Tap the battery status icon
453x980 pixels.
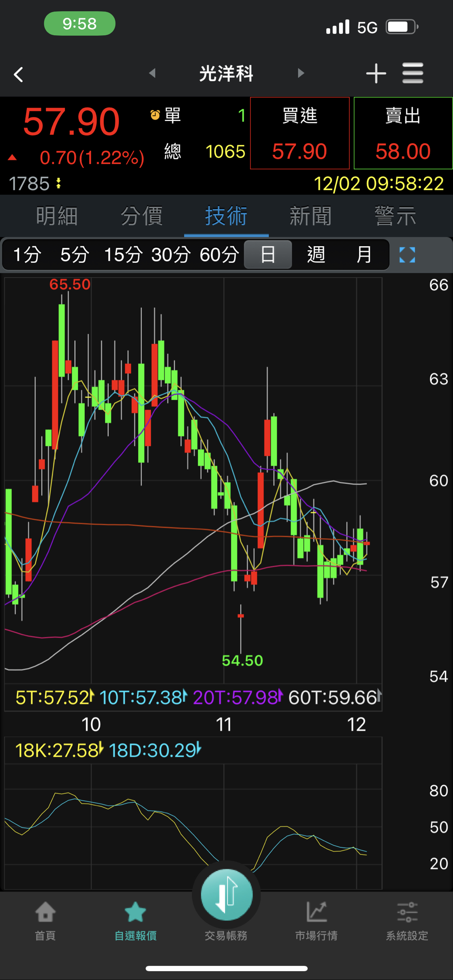402,27
